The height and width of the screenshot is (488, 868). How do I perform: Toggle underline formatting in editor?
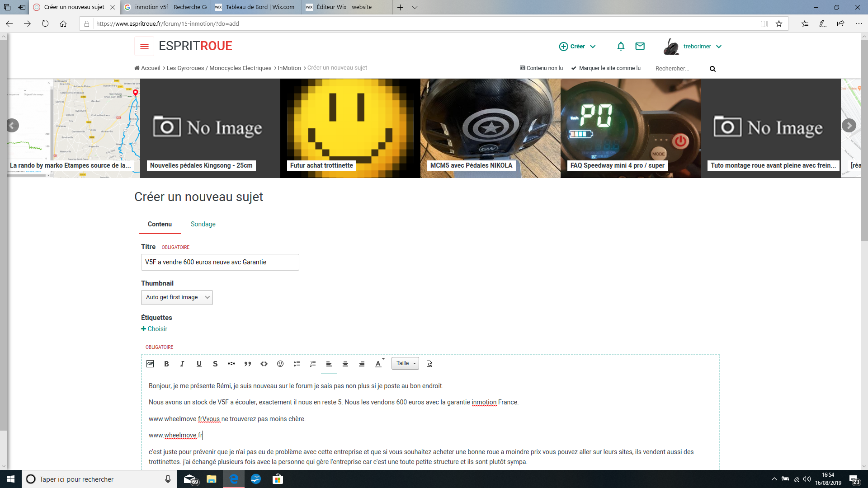coord(199,364)
